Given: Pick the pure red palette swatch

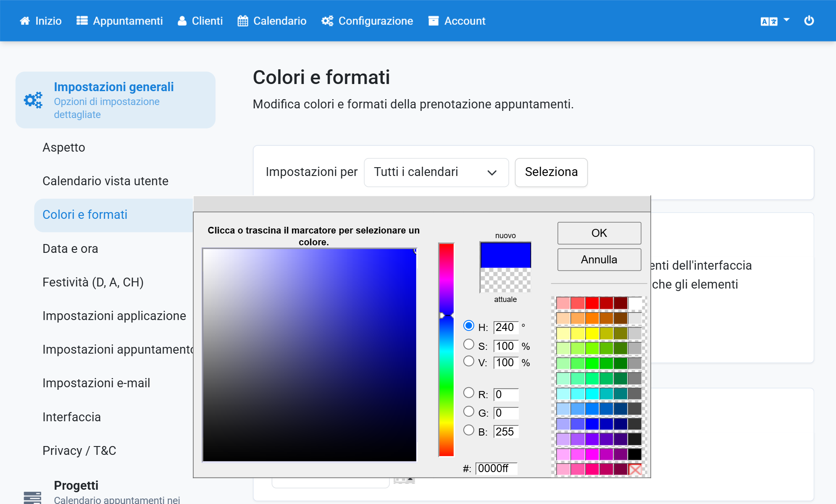Looking at the screenshot, I should point(592,303).
